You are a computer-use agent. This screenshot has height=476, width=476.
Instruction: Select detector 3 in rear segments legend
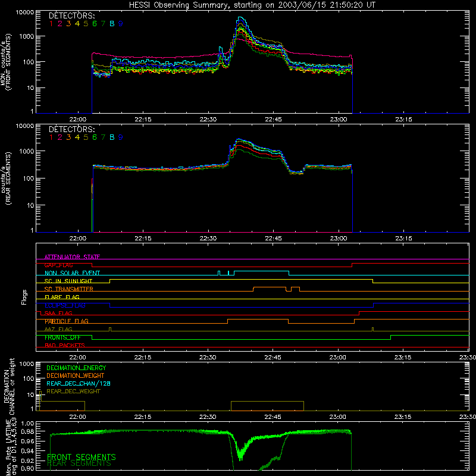tap(68, 137)
